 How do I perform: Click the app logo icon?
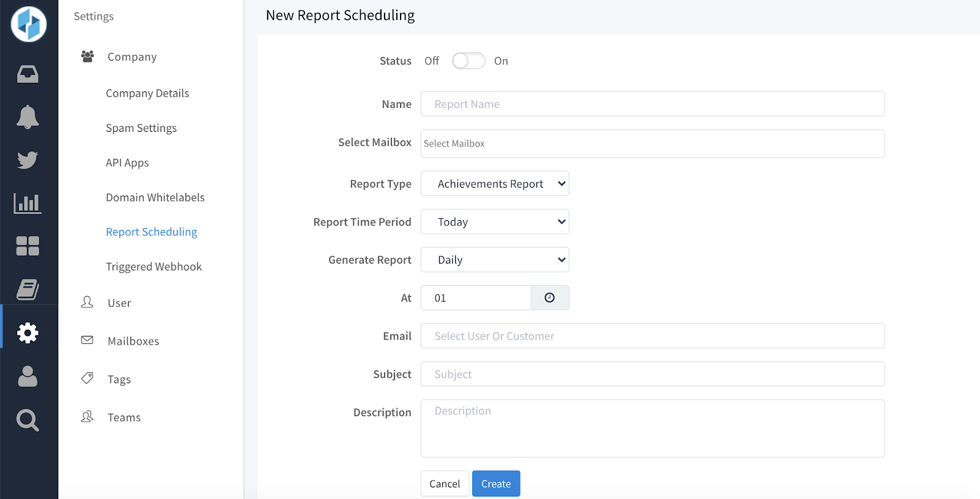[29, 25]
